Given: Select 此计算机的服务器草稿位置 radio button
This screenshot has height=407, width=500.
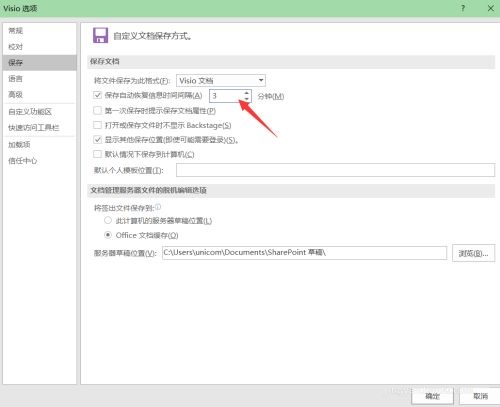Looking at the screenshot, I should (x=108, y=220).
